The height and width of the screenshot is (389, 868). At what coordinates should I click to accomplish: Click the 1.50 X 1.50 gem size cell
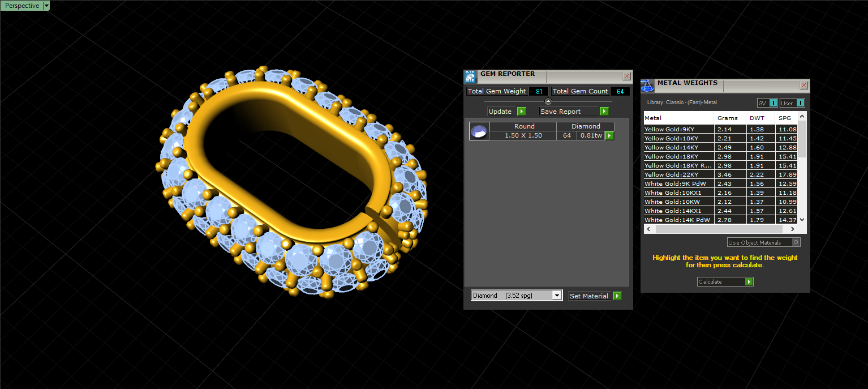[523, 136]
